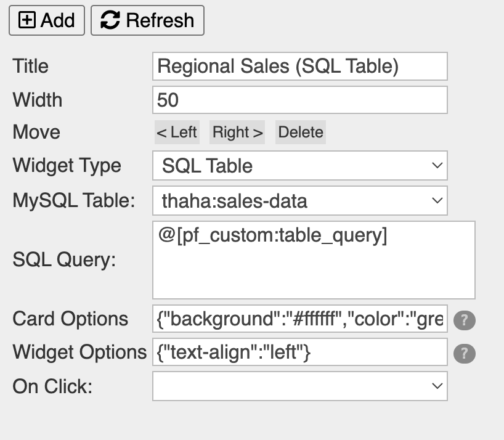
Task: Click the MySQL Table label
Action: pyautogui.click(x=73, y=200)
